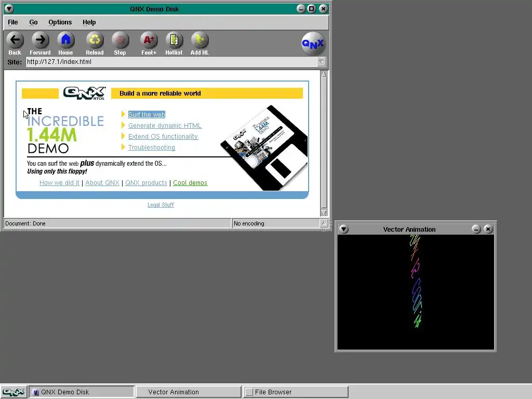Open the File menu

[13, 22]
